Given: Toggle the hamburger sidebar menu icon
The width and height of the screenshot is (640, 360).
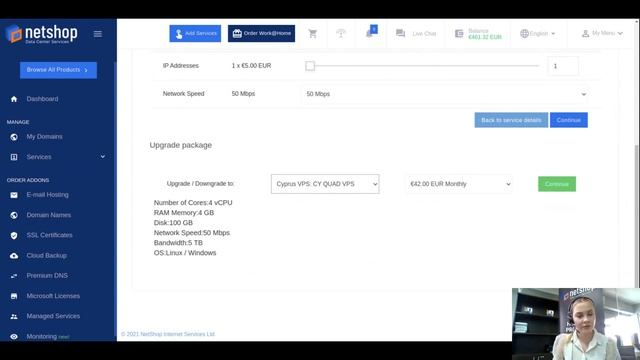Looking at the screenshot, I should [98, 34].
